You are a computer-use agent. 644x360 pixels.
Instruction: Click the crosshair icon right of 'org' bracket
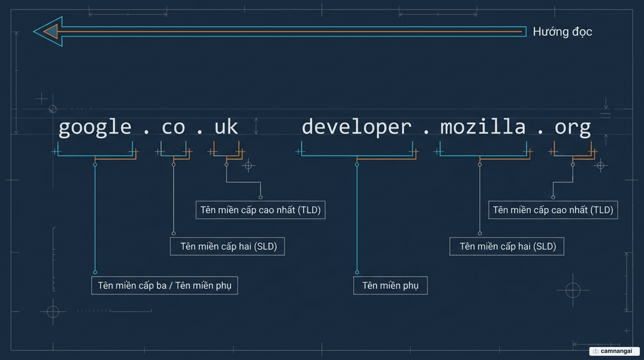pos(601,165)
